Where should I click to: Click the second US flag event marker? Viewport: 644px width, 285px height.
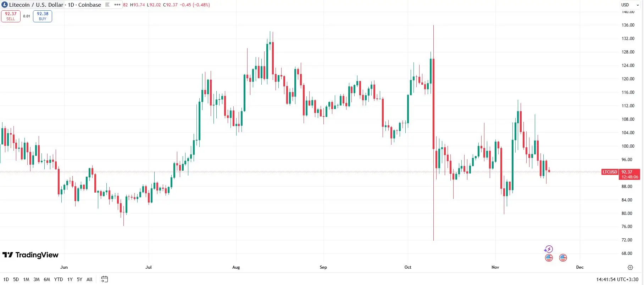[x=563, y=258]
